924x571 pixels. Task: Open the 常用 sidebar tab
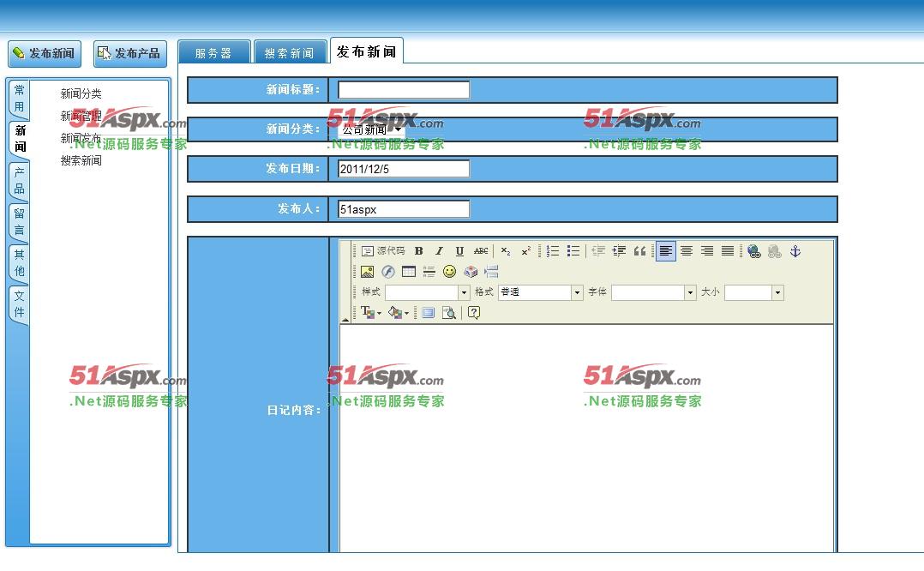[20, 99]
